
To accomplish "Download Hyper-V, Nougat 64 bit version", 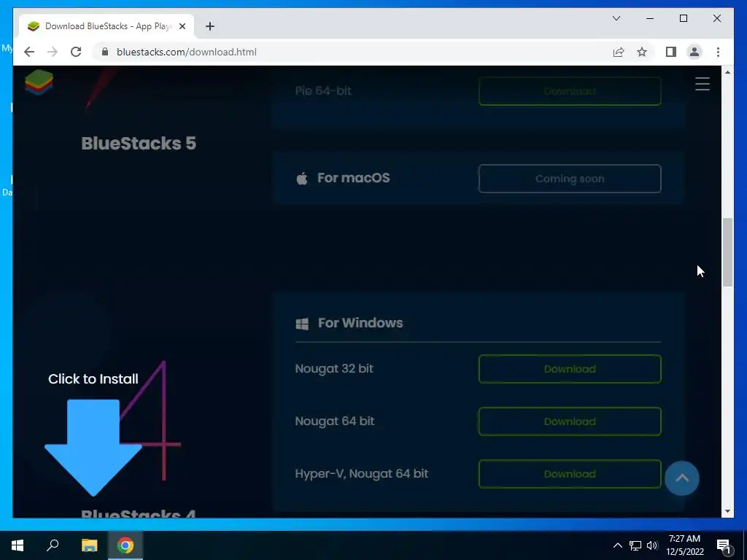I will pyautogui.click(x=570, y=474).
